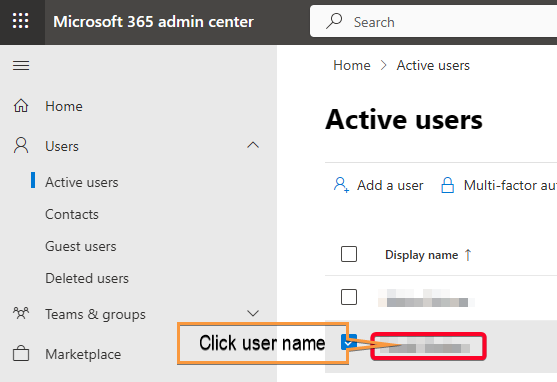The width and height of the screenshot is (557, 382).
Task: Open Guest users in the sidebar
Action: 81,246
